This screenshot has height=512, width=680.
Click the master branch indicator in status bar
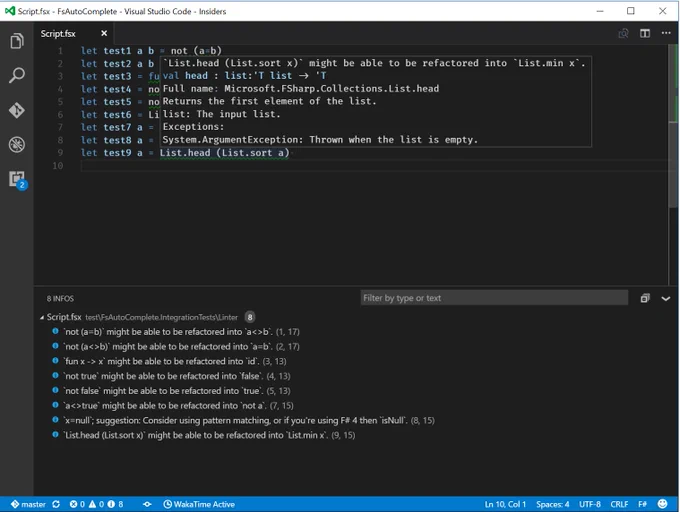click(x=28, y=504)
